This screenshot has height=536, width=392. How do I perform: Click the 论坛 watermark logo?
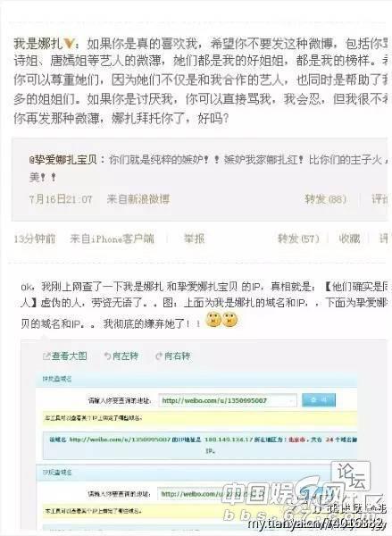[x=351, y=475]
